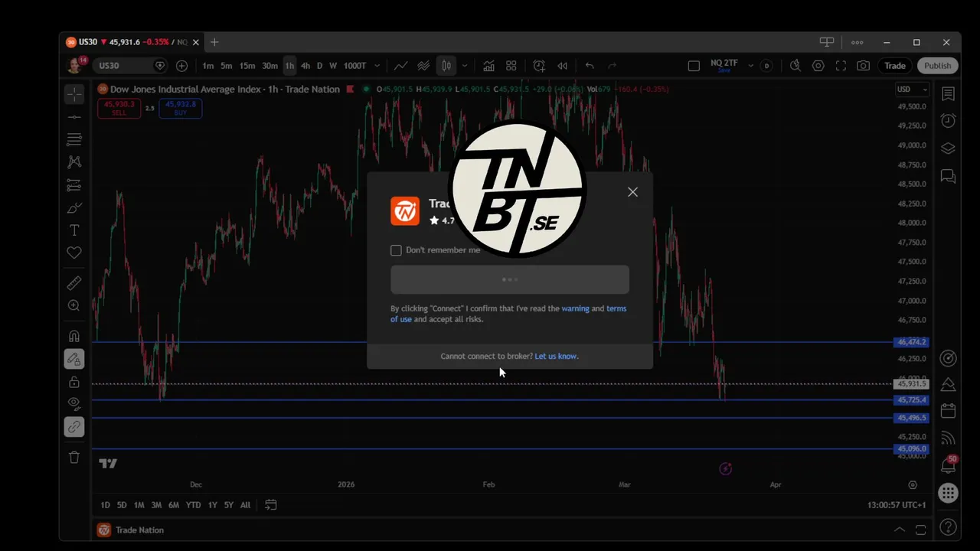Expand the timeframe interval dropdown
This screenshot has height=551, width=980.
pyautogui.click(x=377, y=66)
